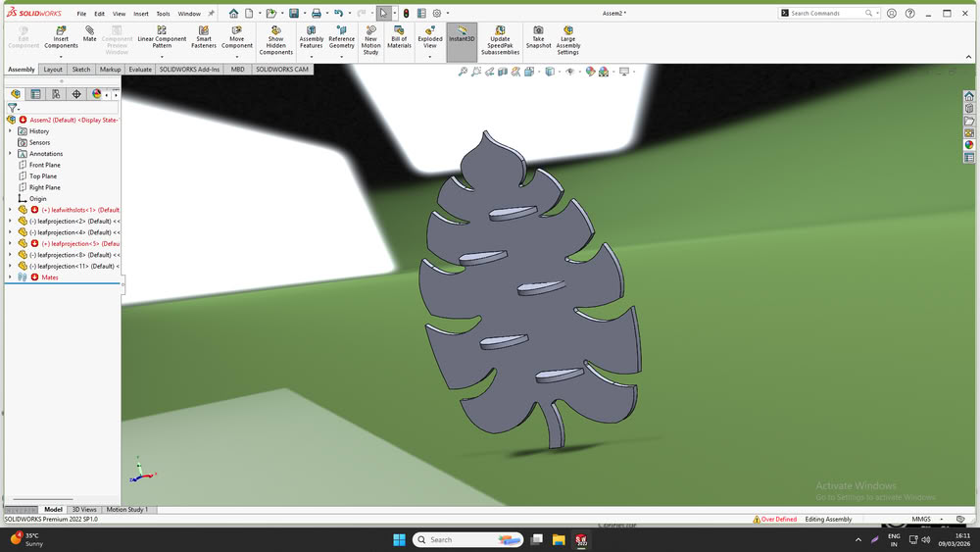Viewport: 980px width, 552px height.
Task: Insert a Bill of Materials
Action: 399,37
